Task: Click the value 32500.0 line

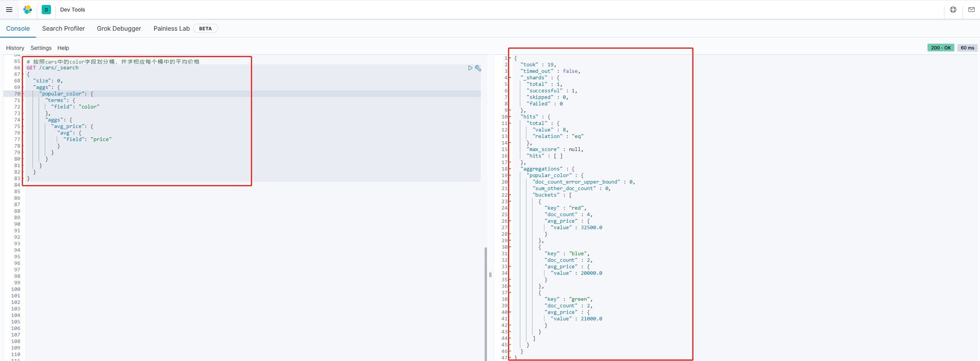Action: (576, 228)
